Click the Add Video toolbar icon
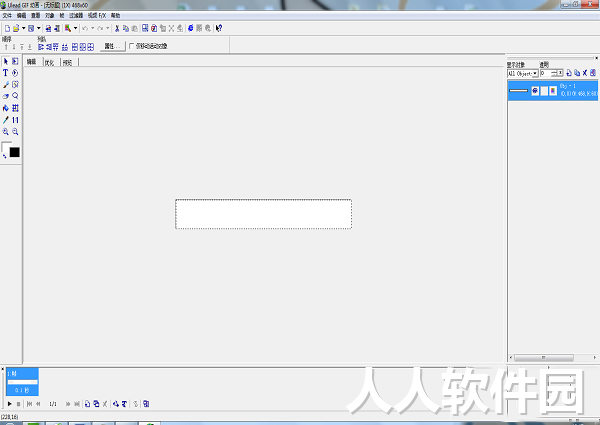The width and height of the screenshot is (600, 425). point(57,28)
